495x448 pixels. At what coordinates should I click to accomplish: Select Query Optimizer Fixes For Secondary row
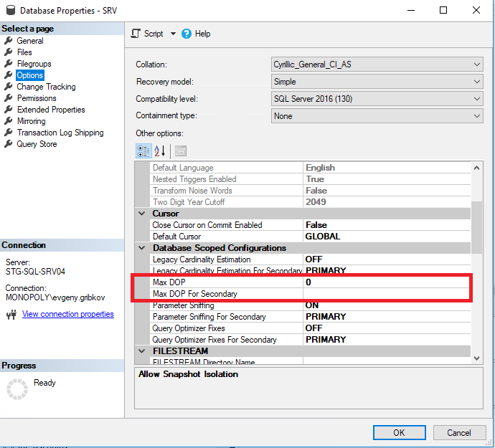pyautogui.click(x=311, y=340)
